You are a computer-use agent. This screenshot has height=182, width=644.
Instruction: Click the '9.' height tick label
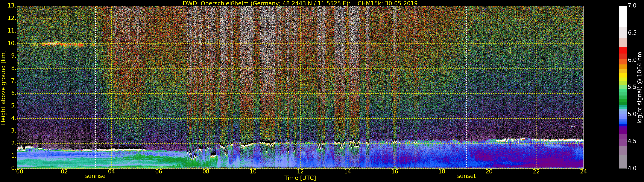[14, 56]
